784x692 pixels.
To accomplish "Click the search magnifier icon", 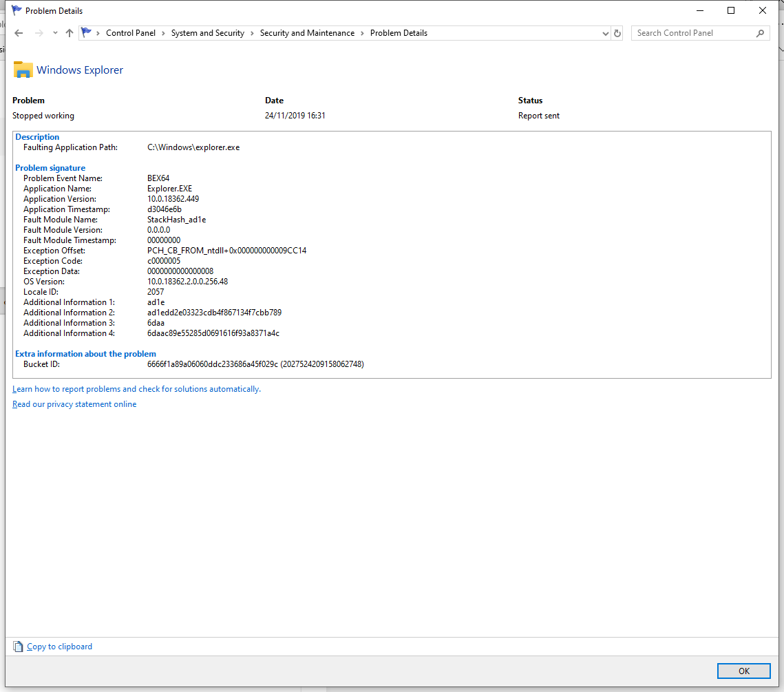I will coord(760,33).
